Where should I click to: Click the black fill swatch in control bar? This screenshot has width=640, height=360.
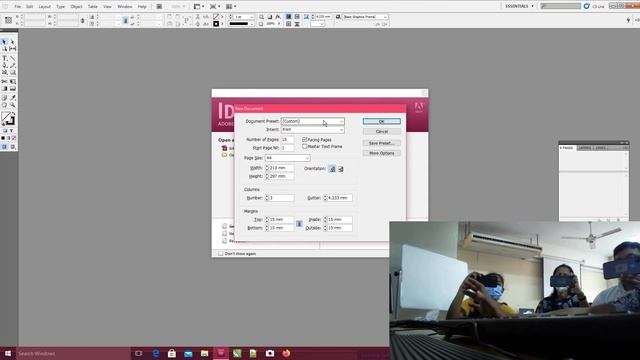[x=216, y=24]
